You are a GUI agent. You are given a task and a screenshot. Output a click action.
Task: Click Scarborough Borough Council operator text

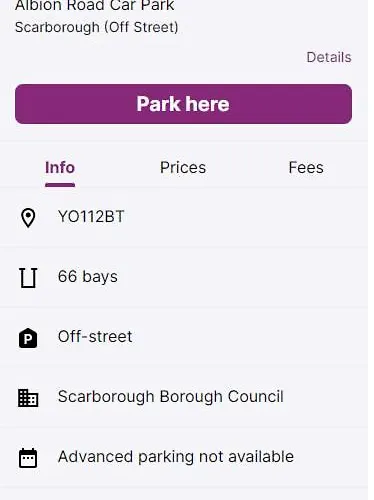click(171, 397)
